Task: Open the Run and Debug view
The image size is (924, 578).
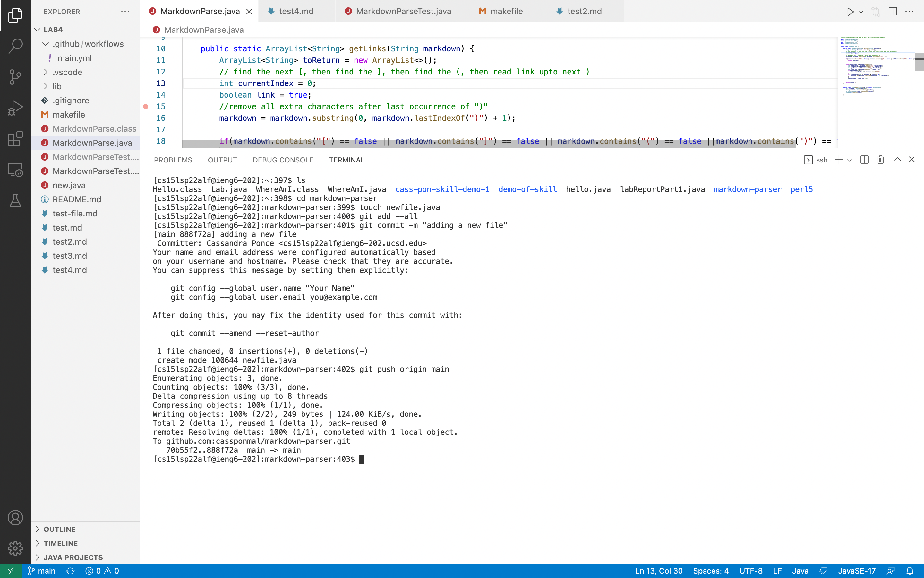Action: [15, 108]
